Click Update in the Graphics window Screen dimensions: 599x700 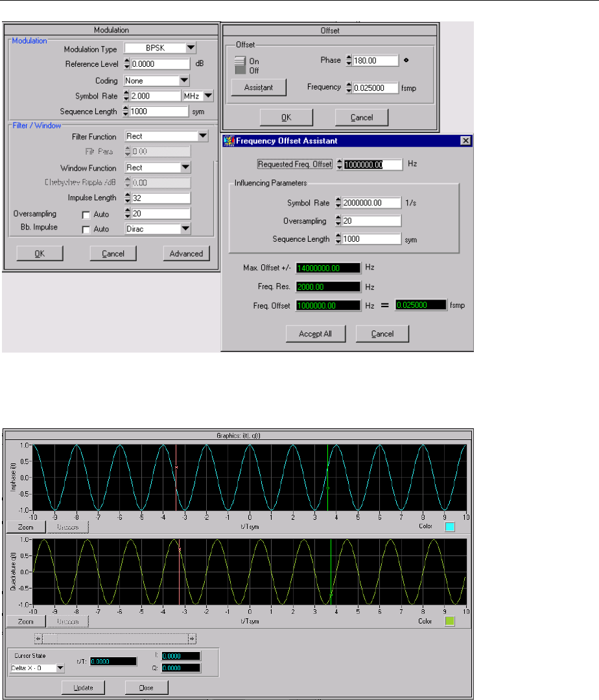coord(84,688)
